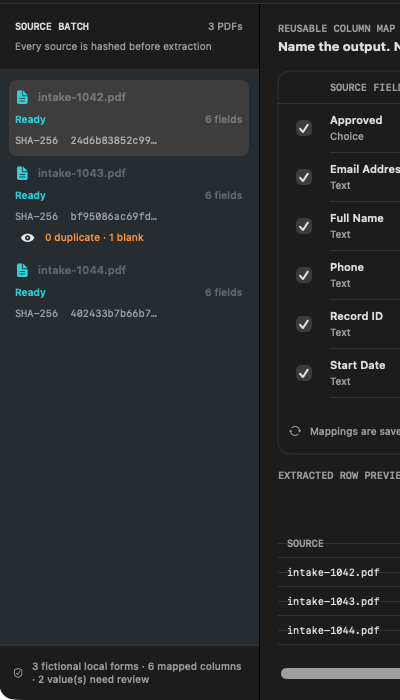Uncheck the Full Name field checkbox
This screenshot has width=400, height=700.
304,226
